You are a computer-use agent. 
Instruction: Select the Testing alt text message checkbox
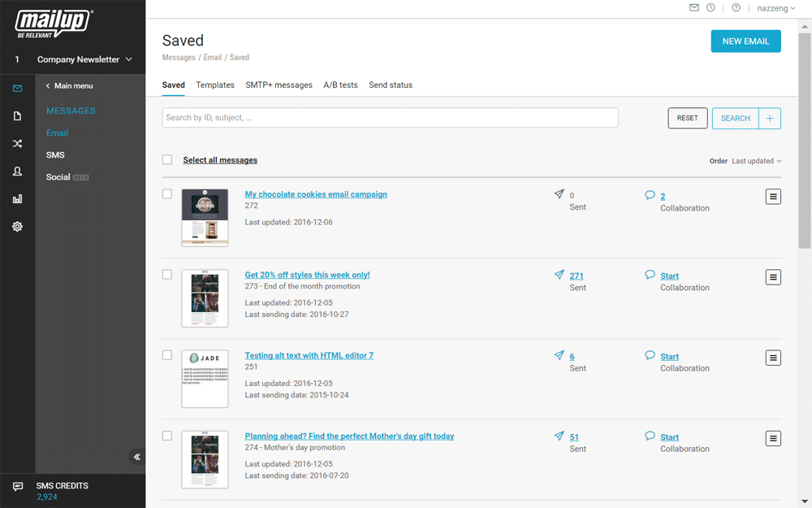point(167,355)
